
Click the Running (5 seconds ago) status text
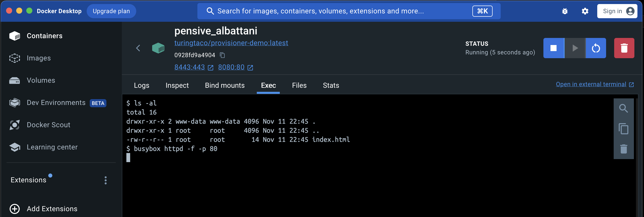(500, 52)
